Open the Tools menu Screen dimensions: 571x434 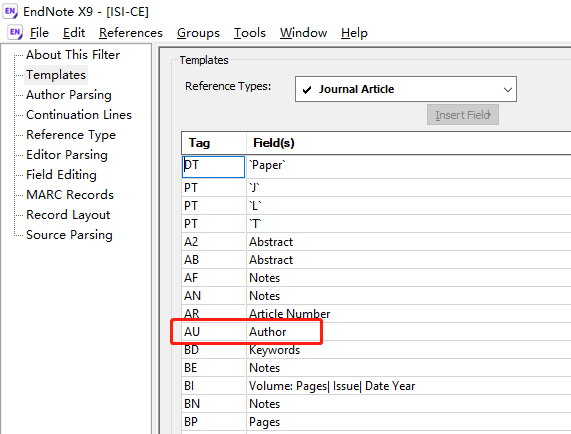(250, 33)
